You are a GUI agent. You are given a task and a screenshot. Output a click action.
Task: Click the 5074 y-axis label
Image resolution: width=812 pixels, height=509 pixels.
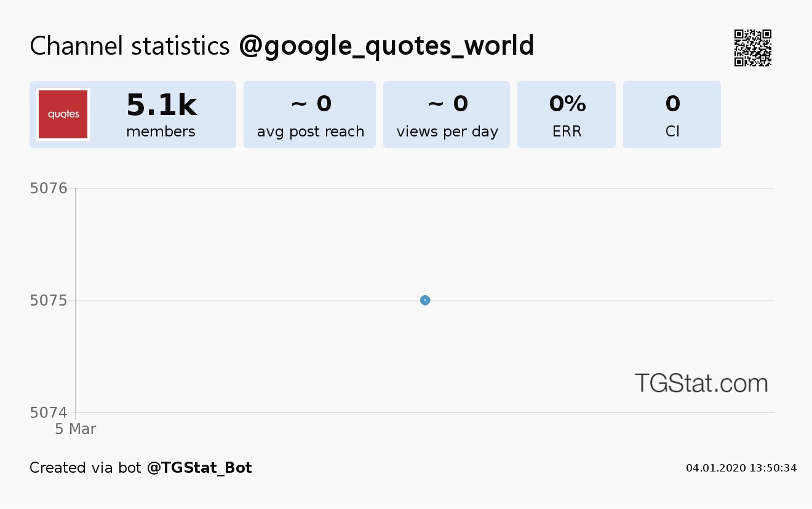(49, 413)
